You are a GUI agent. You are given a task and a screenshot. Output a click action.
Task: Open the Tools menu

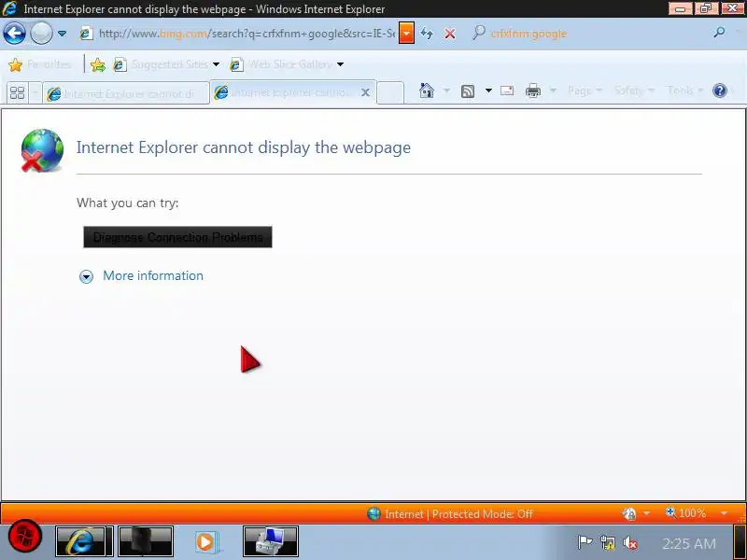click(x=685, y=90)
